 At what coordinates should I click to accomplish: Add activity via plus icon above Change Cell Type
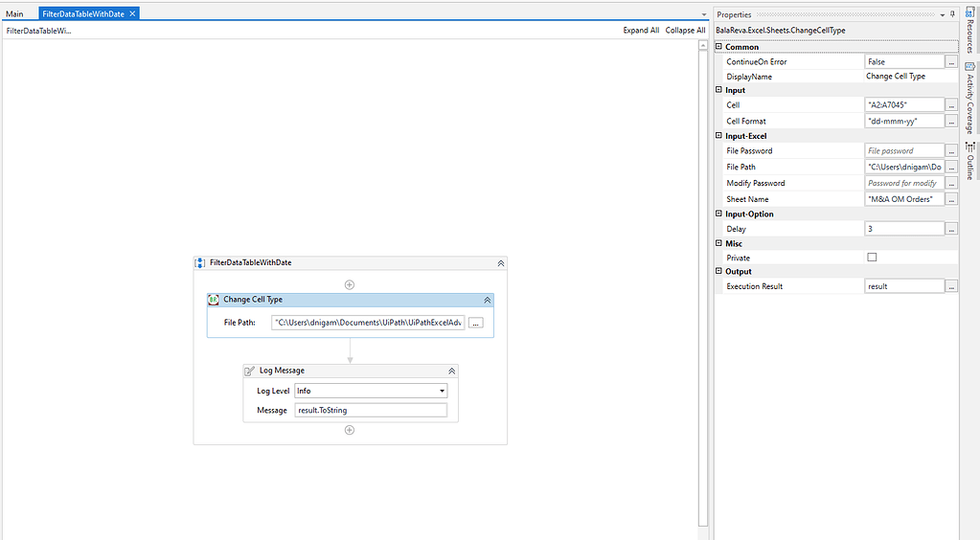350,285
